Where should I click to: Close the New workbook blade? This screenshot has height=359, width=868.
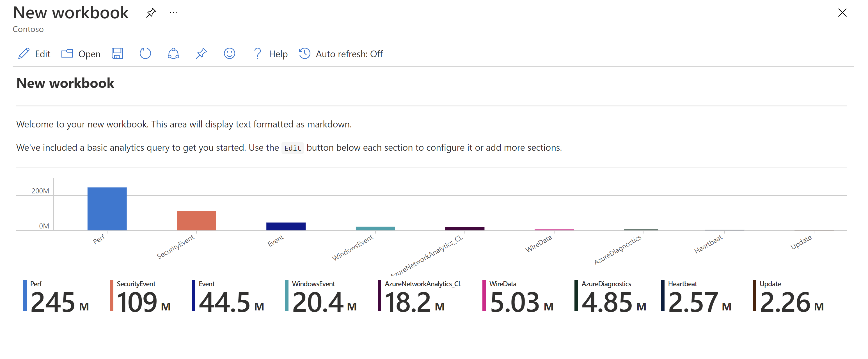[842, 13]
